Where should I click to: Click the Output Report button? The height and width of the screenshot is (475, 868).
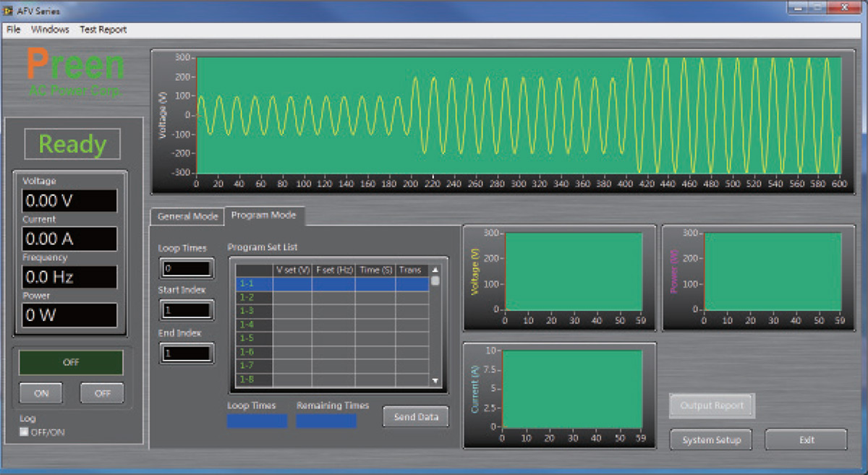tap(712, 406)
